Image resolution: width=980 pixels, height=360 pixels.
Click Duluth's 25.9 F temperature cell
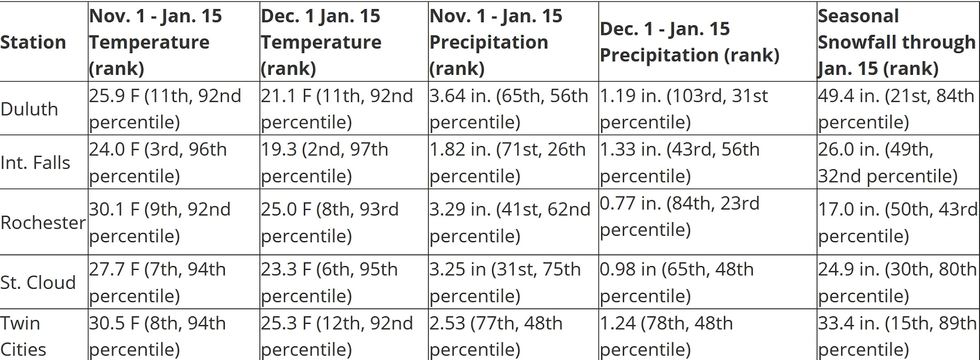(164, 109)
